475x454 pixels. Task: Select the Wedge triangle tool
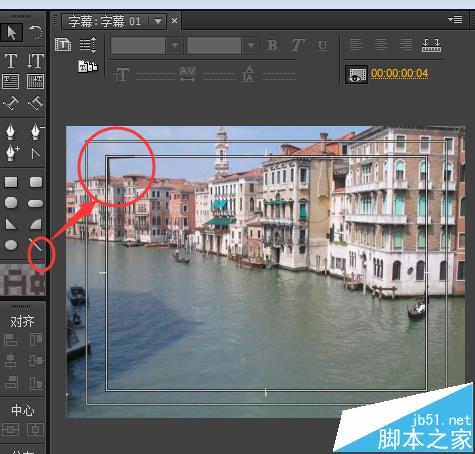tap(11, 224)
